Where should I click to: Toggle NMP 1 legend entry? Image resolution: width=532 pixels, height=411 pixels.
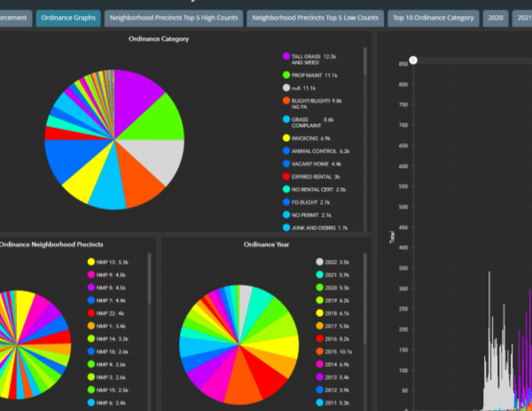coord(106,326)
